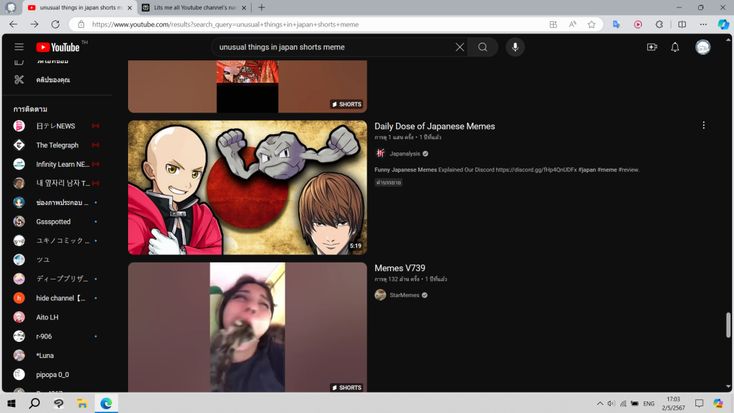The width and height of the screenshot is (734, 413).
Task: Clear the search query with the X
Action: tap(460, 47)
